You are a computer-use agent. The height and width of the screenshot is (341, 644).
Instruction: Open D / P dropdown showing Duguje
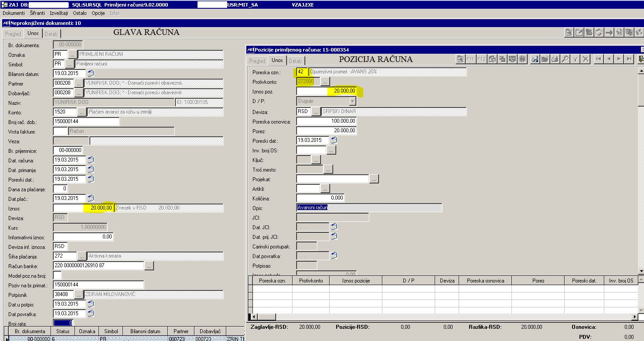coord(352,101)
